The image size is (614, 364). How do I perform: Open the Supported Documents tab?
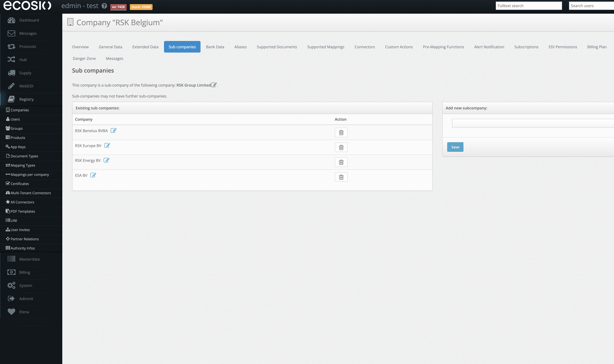[277, 47]
